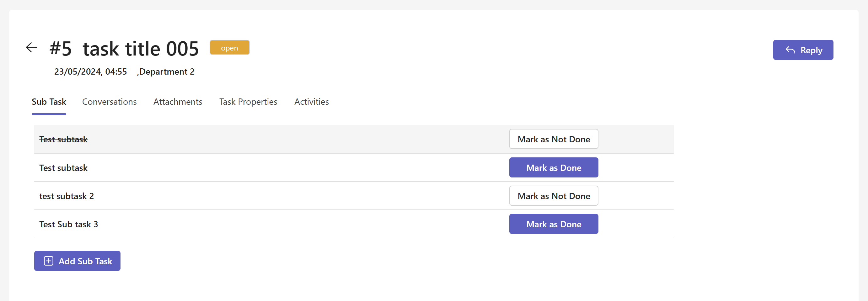
Task: Click the back arrow to return to task list
Action: pos(31,47)
